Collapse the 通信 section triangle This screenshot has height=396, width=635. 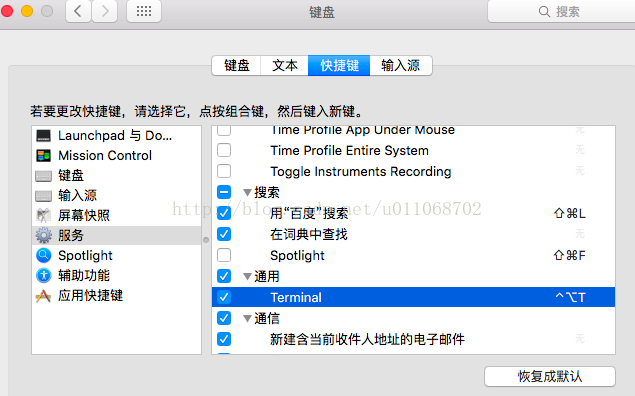247,319
